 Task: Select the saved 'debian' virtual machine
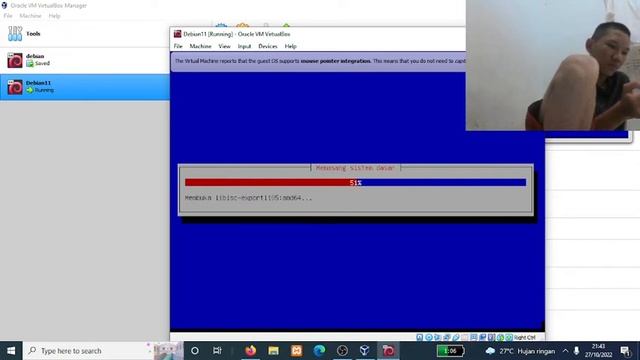tap(84, 60)
